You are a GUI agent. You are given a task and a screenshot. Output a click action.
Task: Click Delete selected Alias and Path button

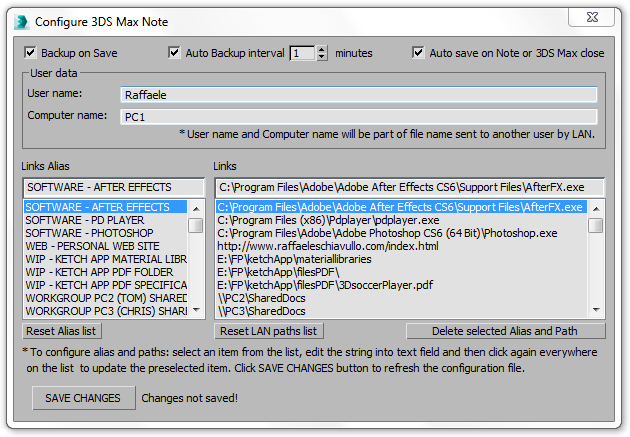point(505,331)
